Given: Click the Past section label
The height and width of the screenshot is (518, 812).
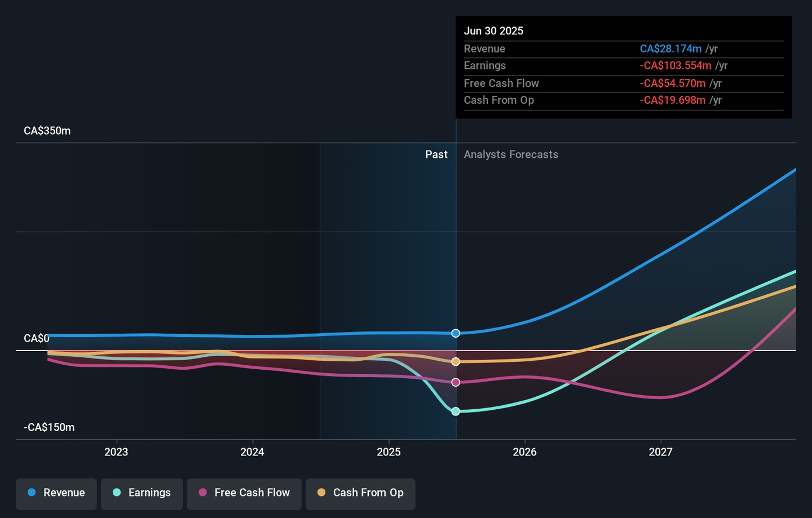Looking at the screenshot, I should pyautogui.click(x=436, y=154).
